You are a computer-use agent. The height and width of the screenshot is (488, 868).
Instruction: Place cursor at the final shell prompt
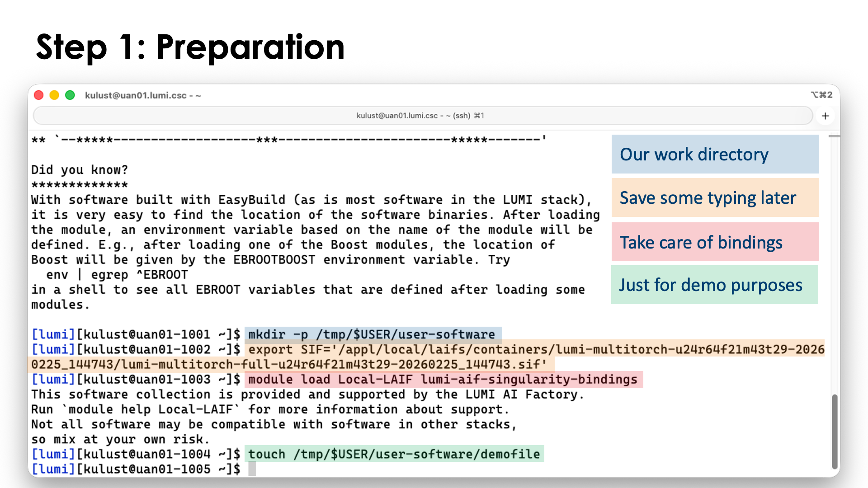tap(252, 469)
